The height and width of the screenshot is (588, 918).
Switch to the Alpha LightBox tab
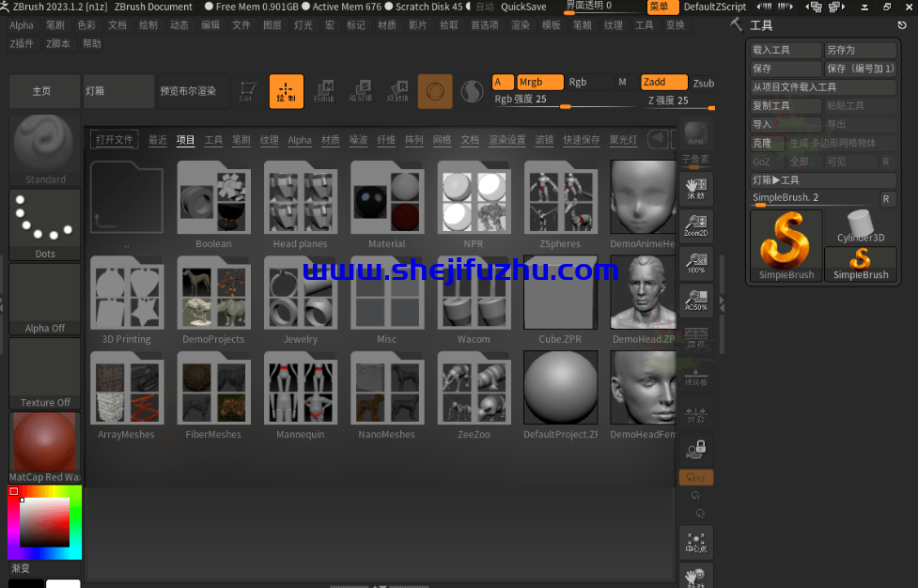click(x=299, y=140)
